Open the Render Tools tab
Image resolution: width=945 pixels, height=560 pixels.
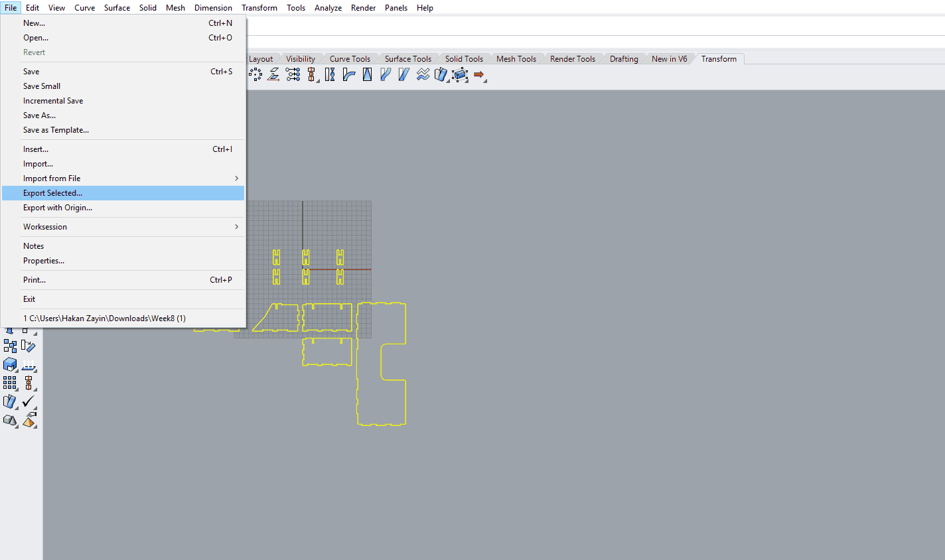coord(573,59)
